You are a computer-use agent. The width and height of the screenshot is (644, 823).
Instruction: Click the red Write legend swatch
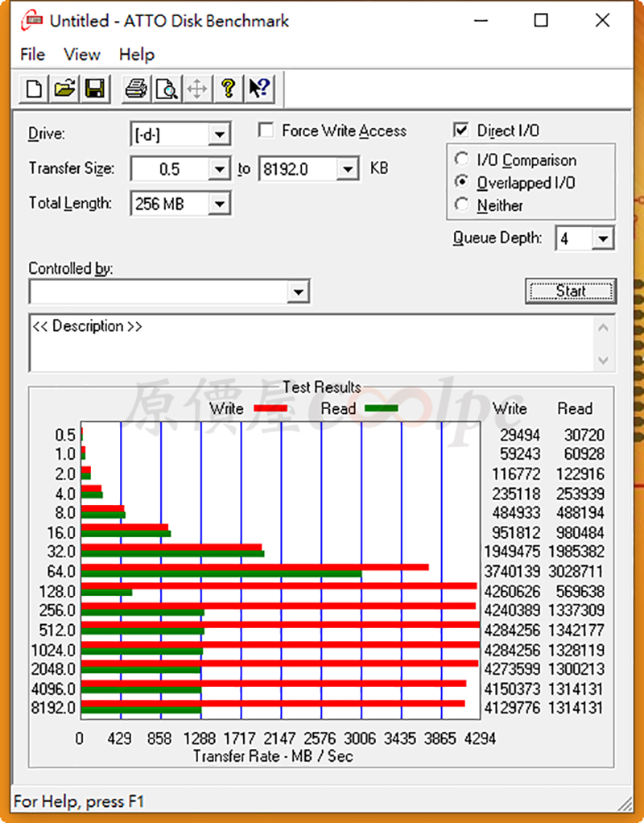point(270,408)
